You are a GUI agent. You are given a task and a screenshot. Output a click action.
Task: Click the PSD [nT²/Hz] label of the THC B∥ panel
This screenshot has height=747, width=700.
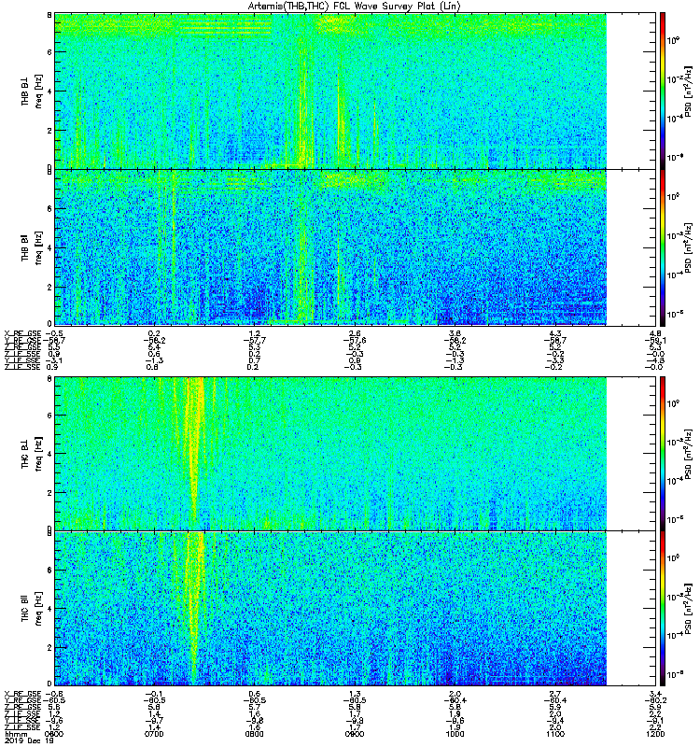689,609
